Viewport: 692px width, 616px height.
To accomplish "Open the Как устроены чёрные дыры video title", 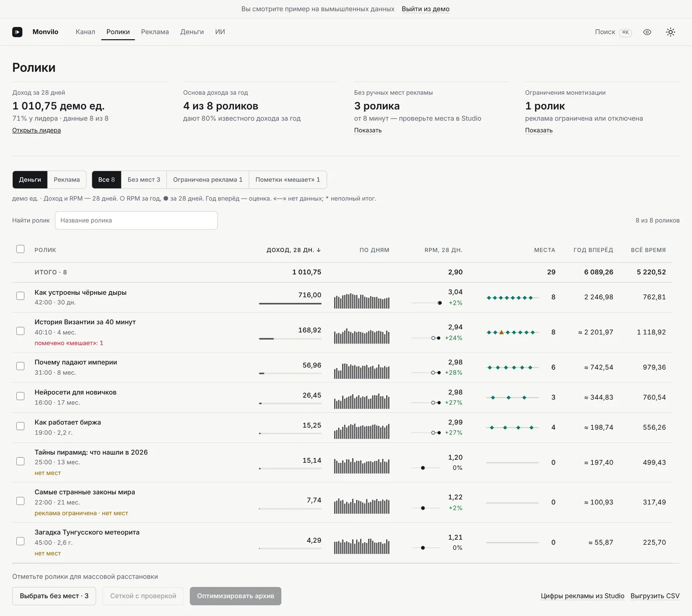I will coord(80,293).
